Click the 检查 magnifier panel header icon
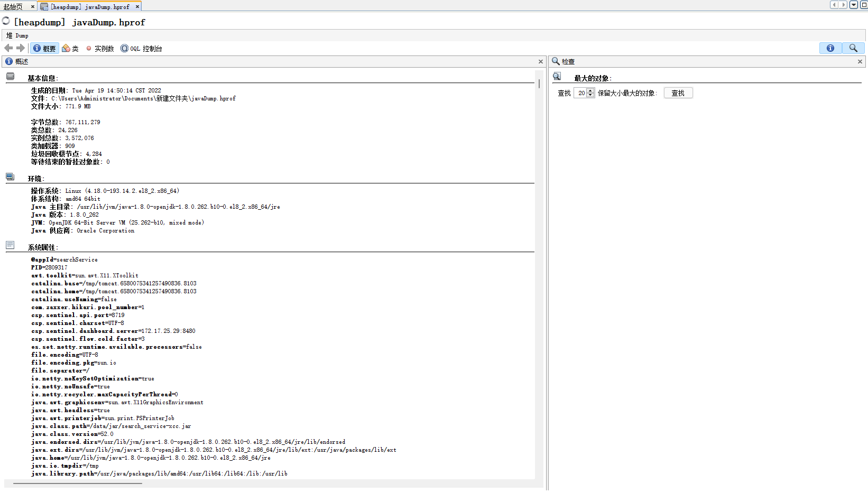Image resolution: width=868 pixels, height=493 pixels. (x=556, y=61)
